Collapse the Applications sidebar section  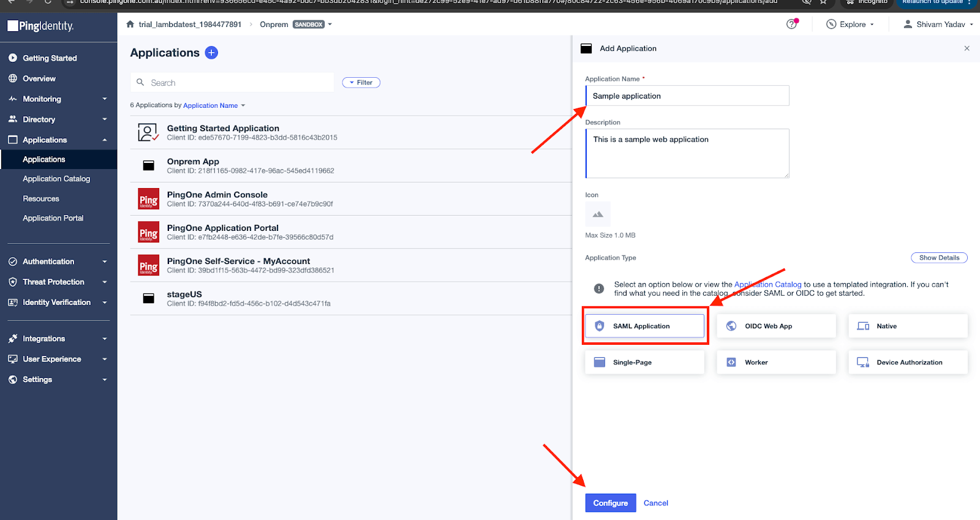(105, 140)
